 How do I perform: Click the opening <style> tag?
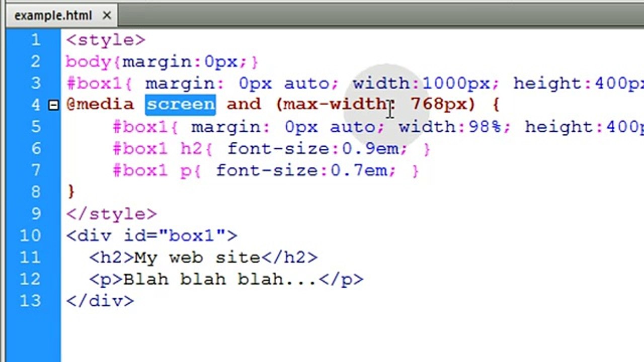click(106, 40)
